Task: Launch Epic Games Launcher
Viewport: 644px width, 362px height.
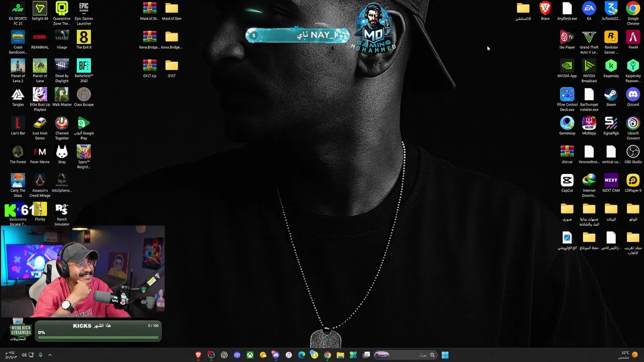Action: click(x=84, y=14)
